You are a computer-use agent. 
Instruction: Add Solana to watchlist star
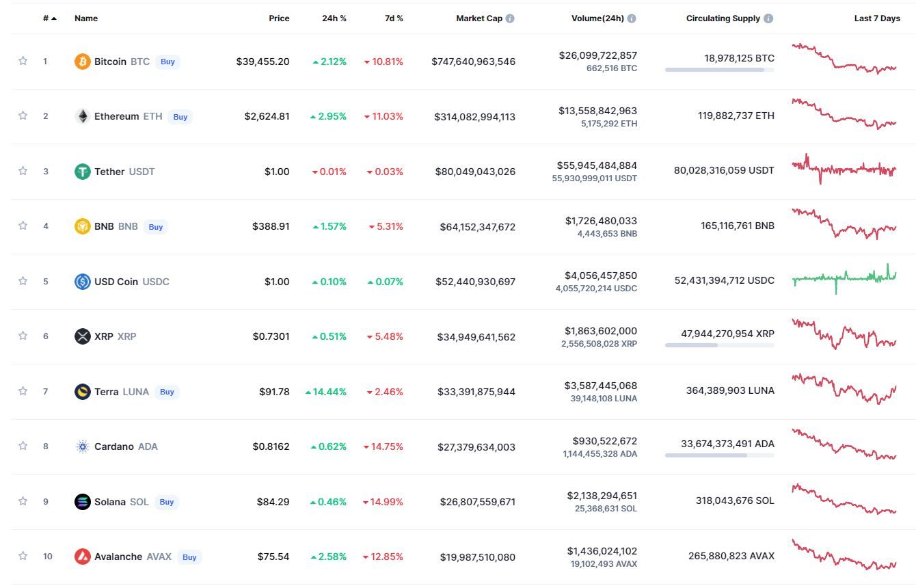pos(23,501)
